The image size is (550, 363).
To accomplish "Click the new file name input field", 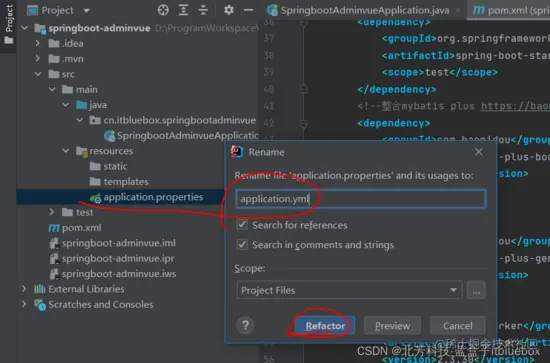I will point(361,199).
